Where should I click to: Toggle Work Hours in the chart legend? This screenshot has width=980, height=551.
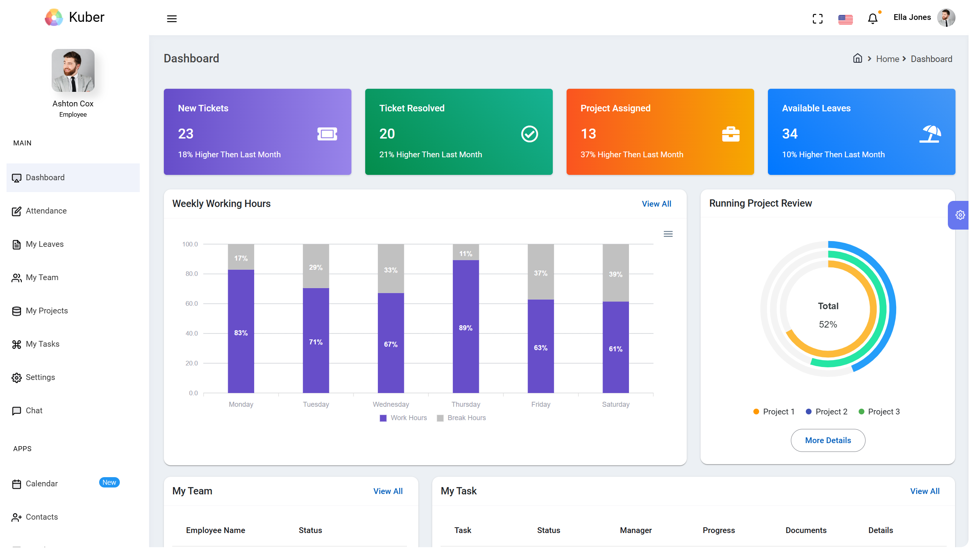coord(403,417)
